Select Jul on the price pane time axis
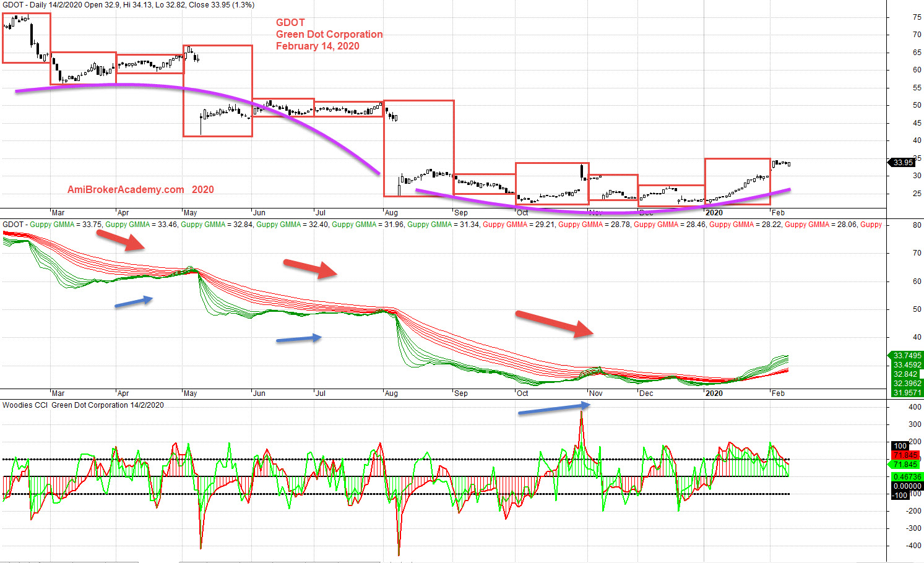Screen dimensions: 924x563 (x=320, y=212)
